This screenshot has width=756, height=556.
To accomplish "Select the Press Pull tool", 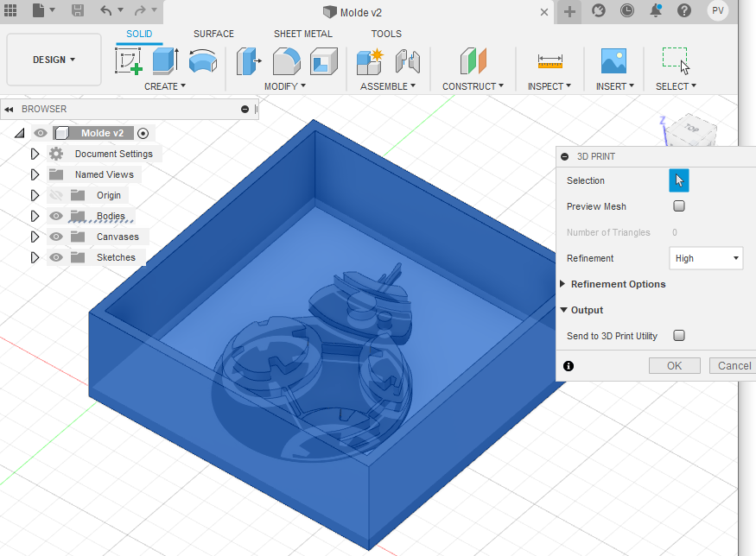I will point(249,60).
